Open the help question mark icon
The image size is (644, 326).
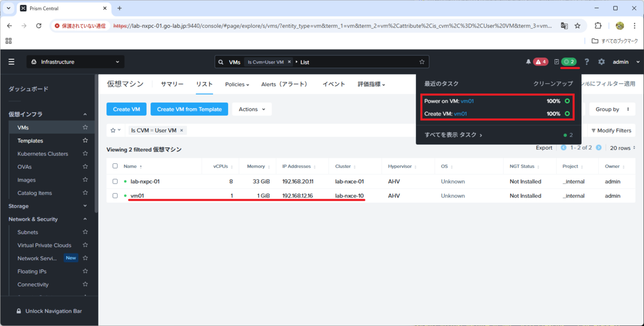point(587,62)
